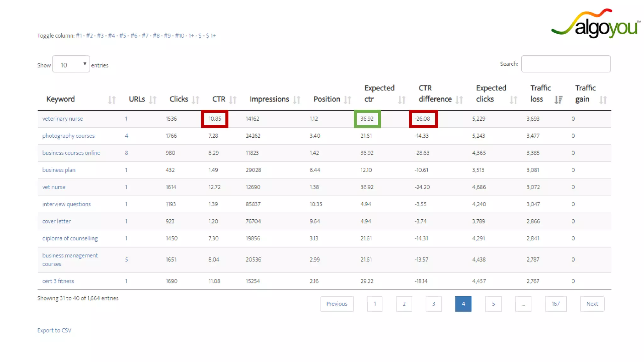Open the veterinary nurse keyword link

pos(63,119)
